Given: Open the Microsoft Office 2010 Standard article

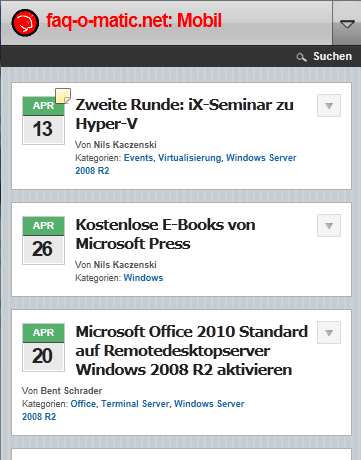Looking at the screenshot, I should tap(192, 351).
